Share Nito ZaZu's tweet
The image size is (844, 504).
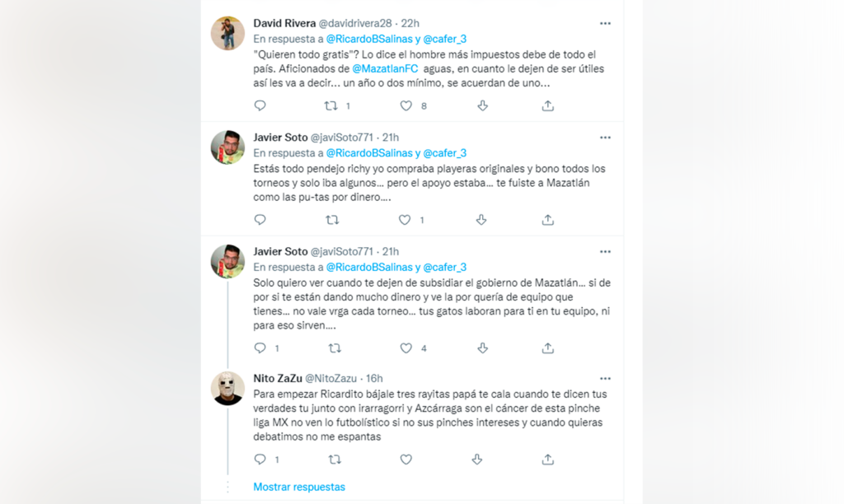point(547,460)
